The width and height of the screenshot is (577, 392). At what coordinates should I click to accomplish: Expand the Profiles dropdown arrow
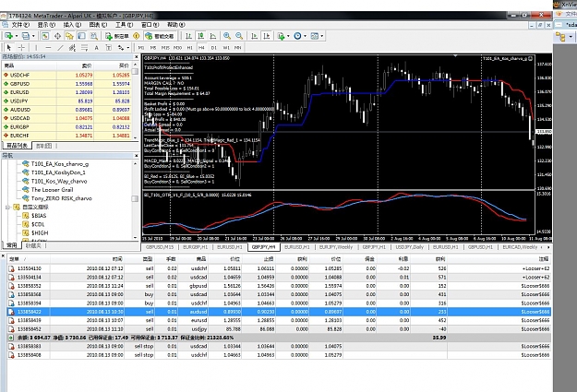click(x=33, y=36)
